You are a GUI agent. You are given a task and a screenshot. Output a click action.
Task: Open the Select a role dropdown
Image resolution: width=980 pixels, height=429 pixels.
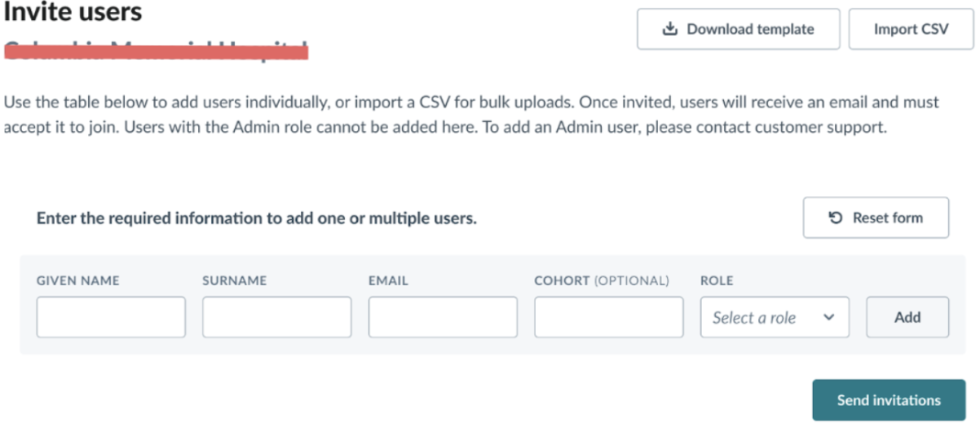(x=774, y=317)
